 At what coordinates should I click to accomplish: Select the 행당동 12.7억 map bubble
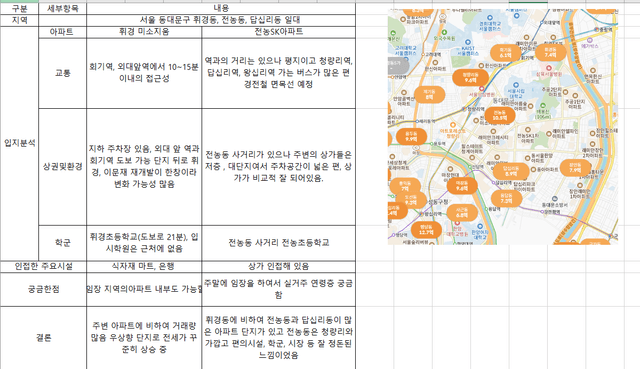click(x=426, y=230)
